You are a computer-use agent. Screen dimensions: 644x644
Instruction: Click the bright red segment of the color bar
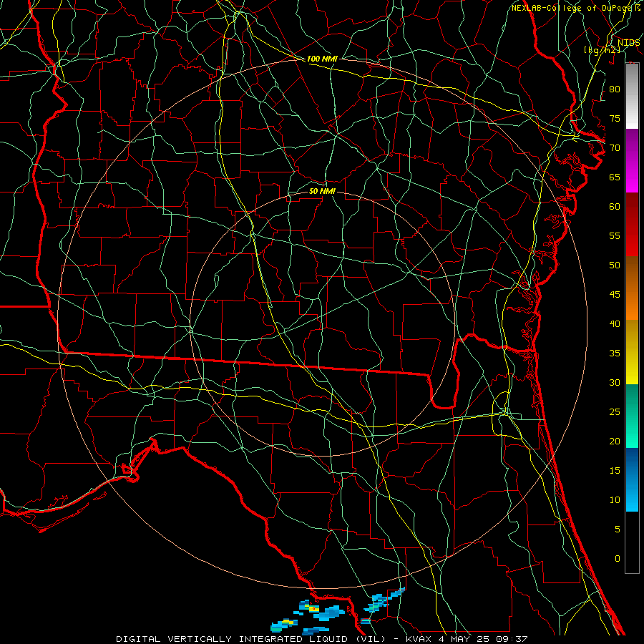[x=632, y=224]
